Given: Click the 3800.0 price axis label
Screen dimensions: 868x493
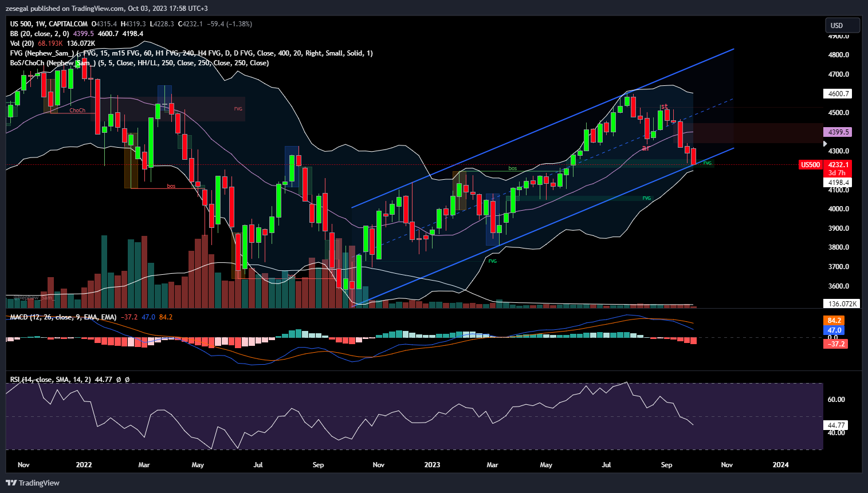Looking at the screenshot, I should [839, 247].
